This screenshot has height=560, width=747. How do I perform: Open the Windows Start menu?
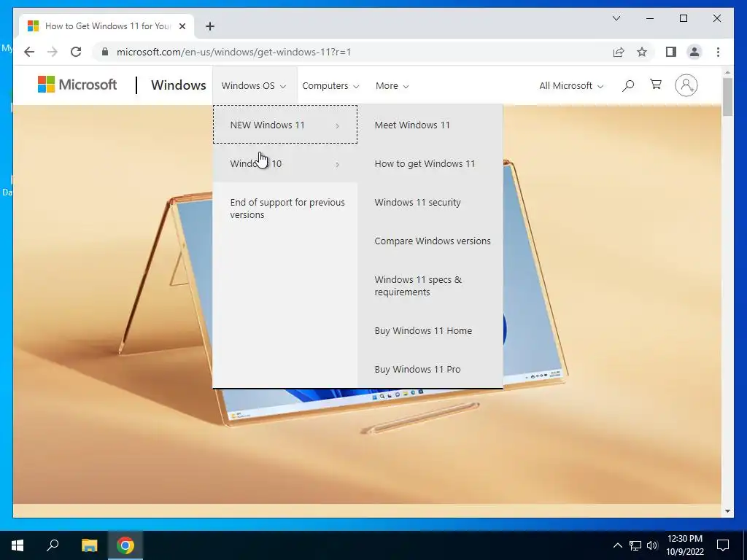pyautogui.click(x=18, y=545)
